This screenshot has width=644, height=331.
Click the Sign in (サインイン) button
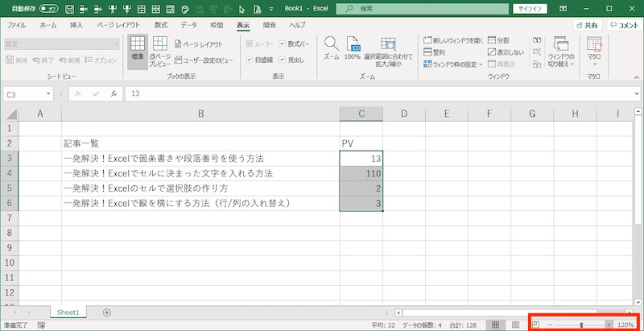pyautogui.click(x=530, y=8)
